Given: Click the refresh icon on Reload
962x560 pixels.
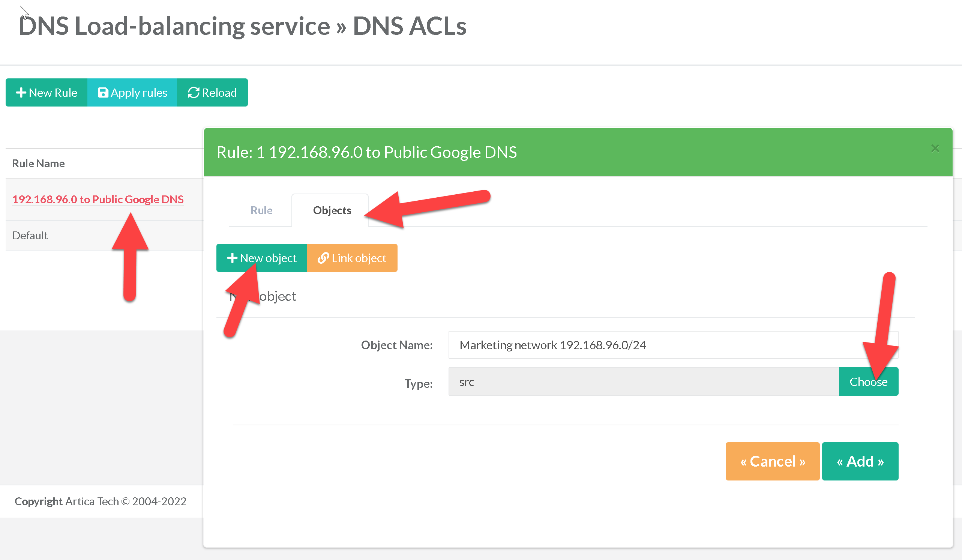Looking at the screenshot, I should 194,93.
